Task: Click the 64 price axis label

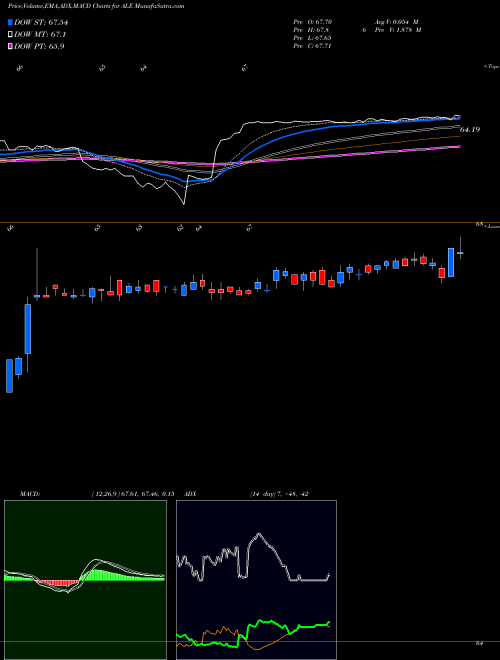Action: coord(479,644)
